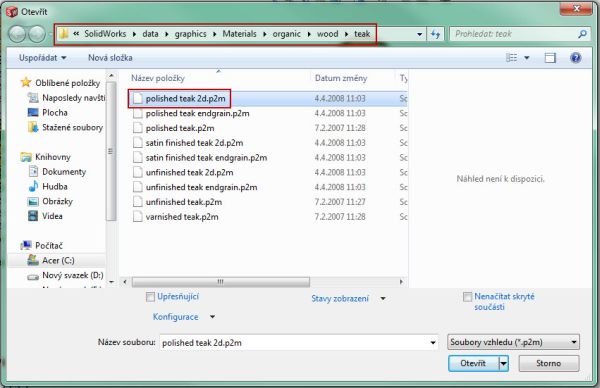
Task: Show the preview pane icon
Action: [x=550, y=58]
